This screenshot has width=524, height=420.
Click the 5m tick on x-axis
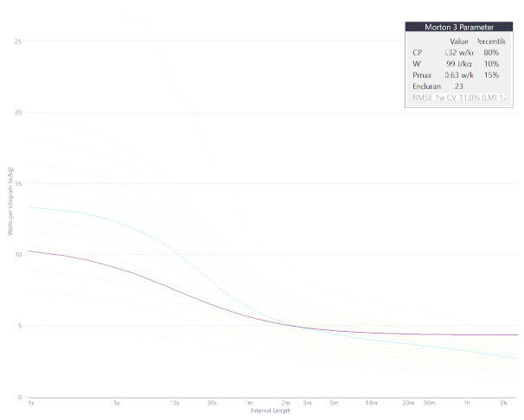334,403
